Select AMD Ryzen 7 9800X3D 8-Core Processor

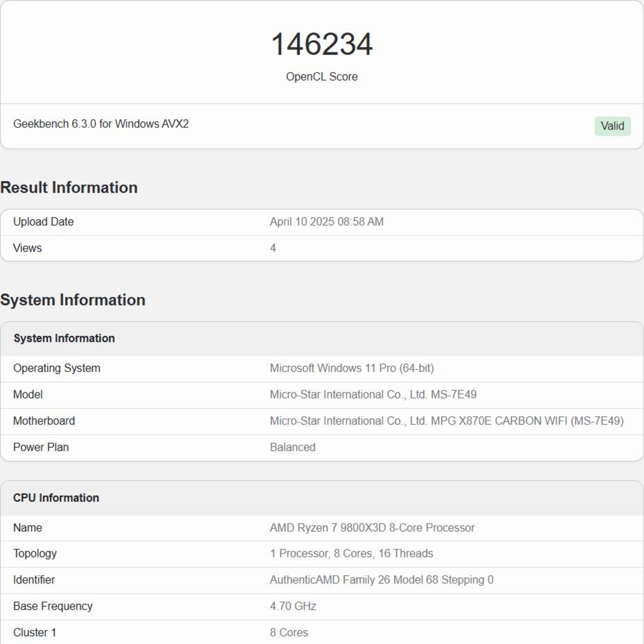click(372, 528)
